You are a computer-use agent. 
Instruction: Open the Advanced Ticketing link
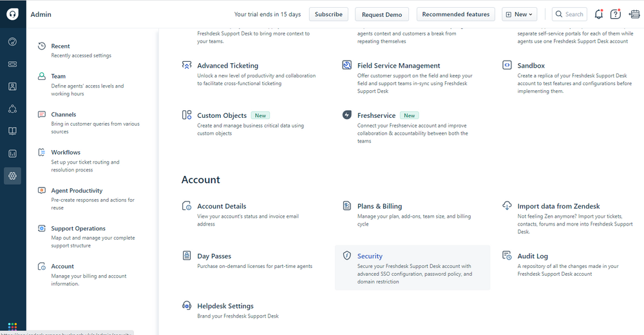coord(227,66)
